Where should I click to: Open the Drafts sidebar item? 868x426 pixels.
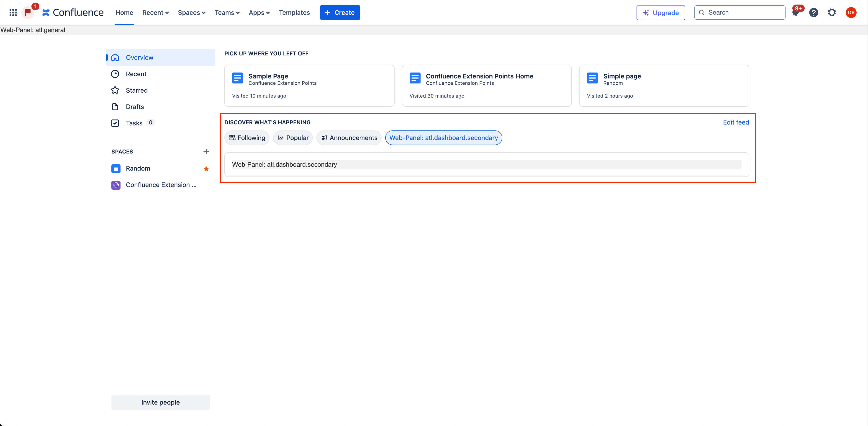coord(161,106)
